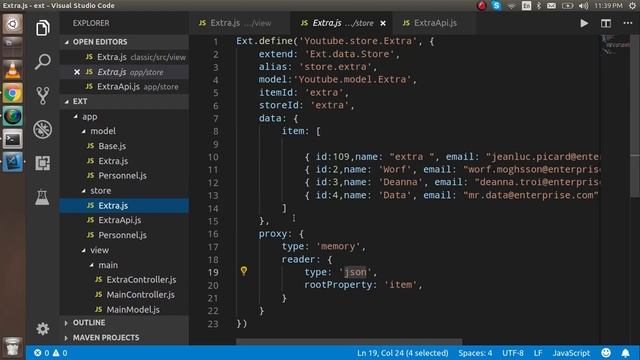Image resolution: width=640 pixels, height=360 pixels.
Task: Click the errors and warnings count
Action: point(51,353)
